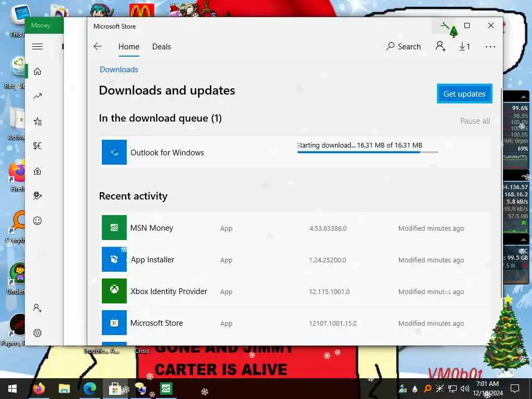The height and width of the screenshot is (399, 532).
Task: Switch to the Home tab
Action: coord(129,46)
